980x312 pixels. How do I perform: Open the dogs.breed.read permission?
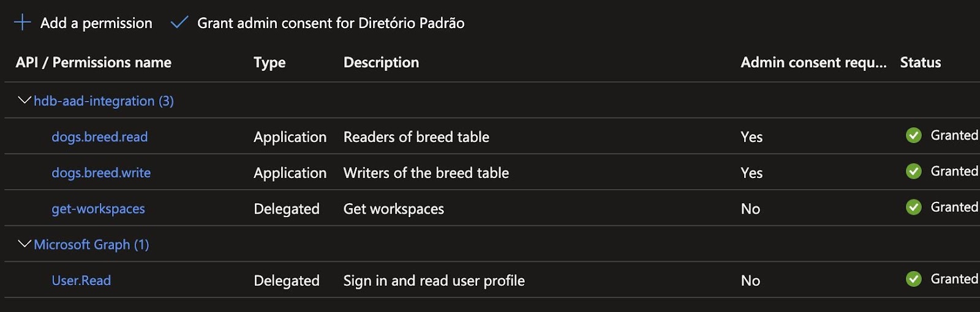99,137
